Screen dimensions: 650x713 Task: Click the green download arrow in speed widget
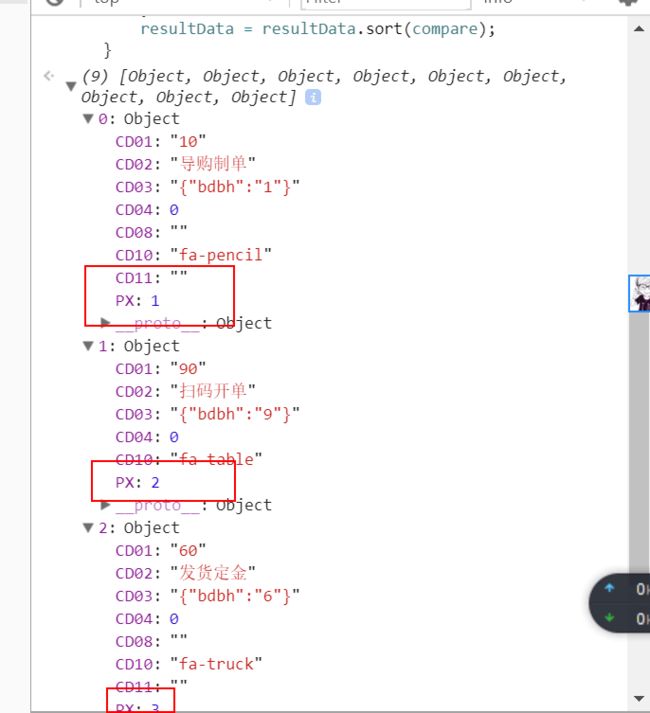[x=609, y=618]
